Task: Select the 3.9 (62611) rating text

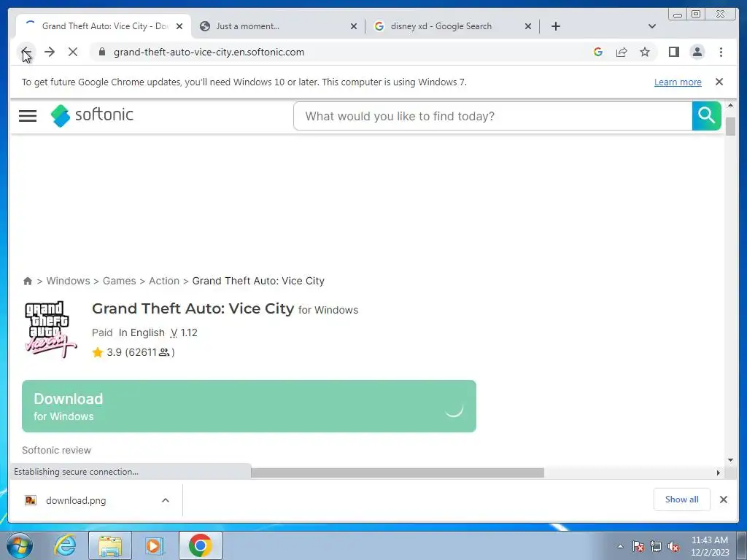Action: pos(141,352)
